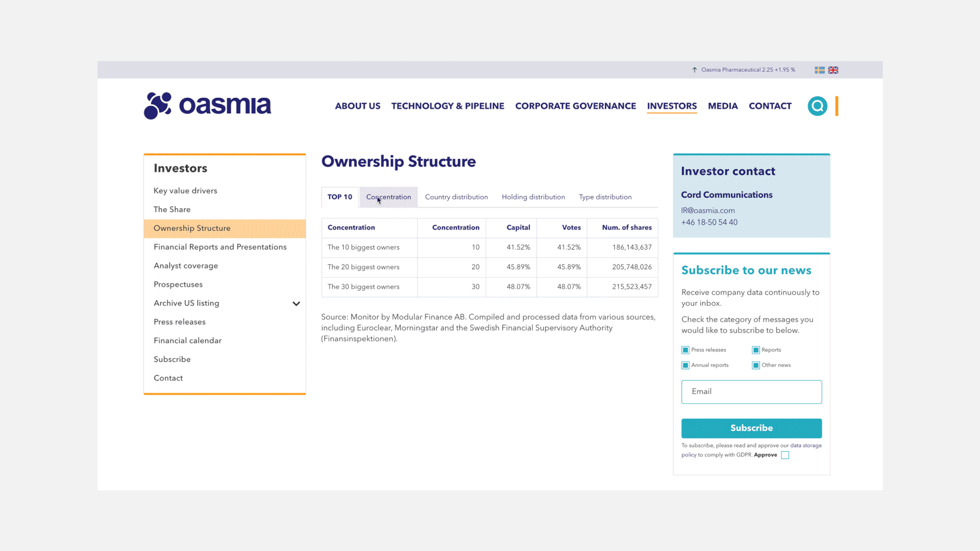The width and height of the screenshot is (980, 551).
Task: Click 'The 10 biggest owners' row label
Action: [x=363, y=247]
